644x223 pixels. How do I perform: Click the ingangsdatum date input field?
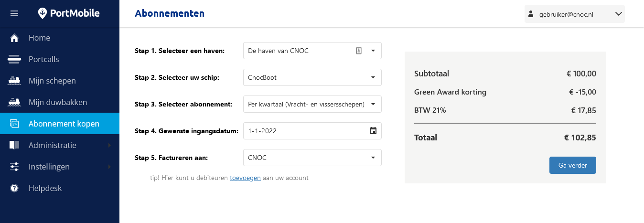303,131
